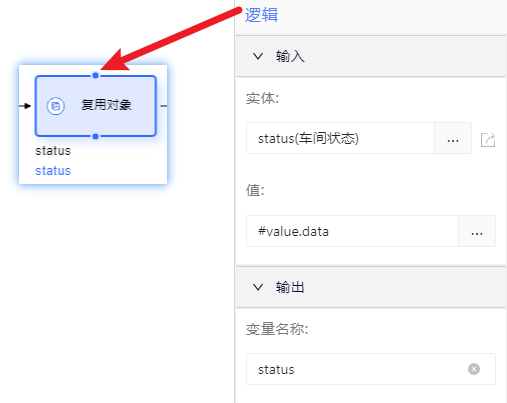Viewport: 507px width, 403px height.
Task: Click the open-entity icon beside status(车间状态)
Action: click(x=488, y=140)
